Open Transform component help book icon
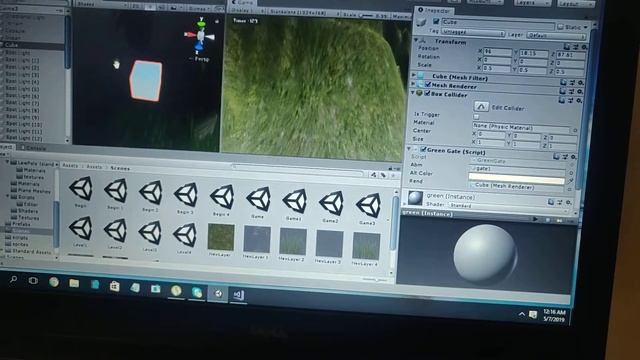Viewport: 640px width, 360px height. pyautogui.click(x=567, y=47)
